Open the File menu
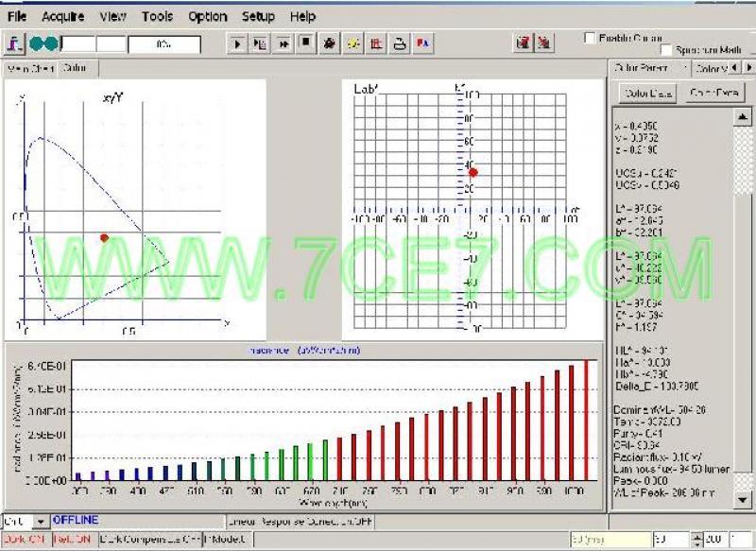756x551 pixels. (x=17, y=16)
